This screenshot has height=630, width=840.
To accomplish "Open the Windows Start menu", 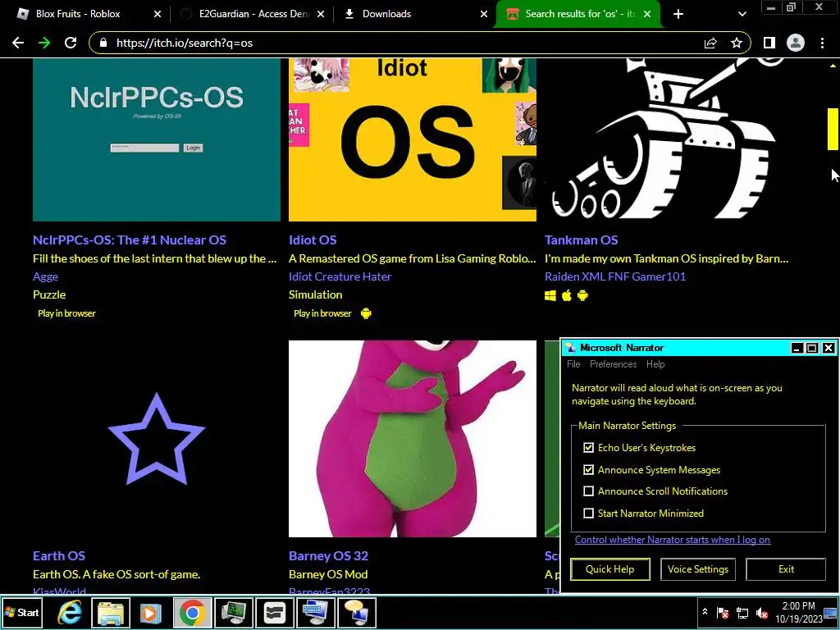I will 21,612.
